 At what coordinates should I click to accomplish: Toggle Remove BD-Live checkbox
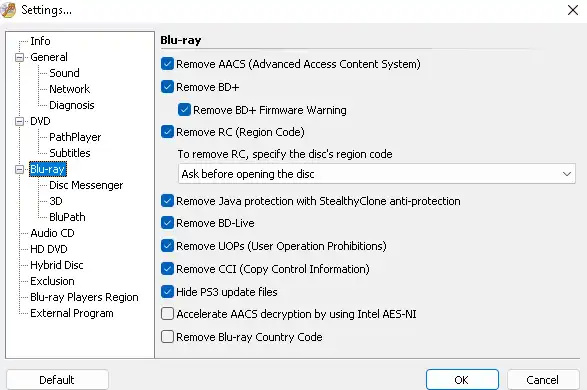click(167, 223)
